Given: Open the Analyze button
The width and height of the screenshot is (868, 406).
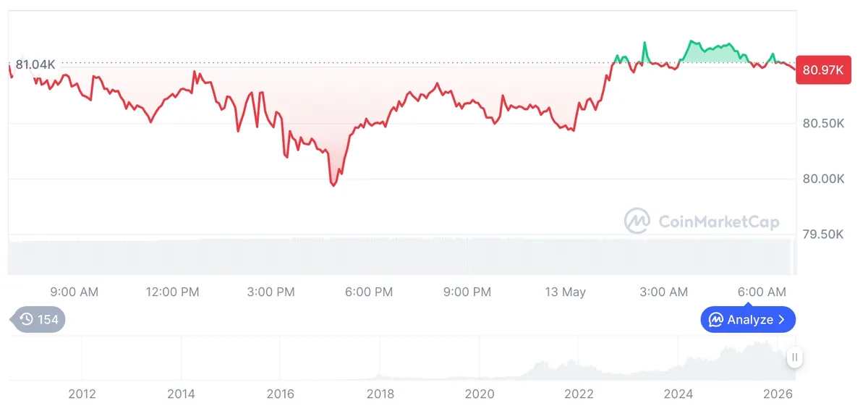Looking at the screenshot, I should pyautogui.click(x=748, y=320).
